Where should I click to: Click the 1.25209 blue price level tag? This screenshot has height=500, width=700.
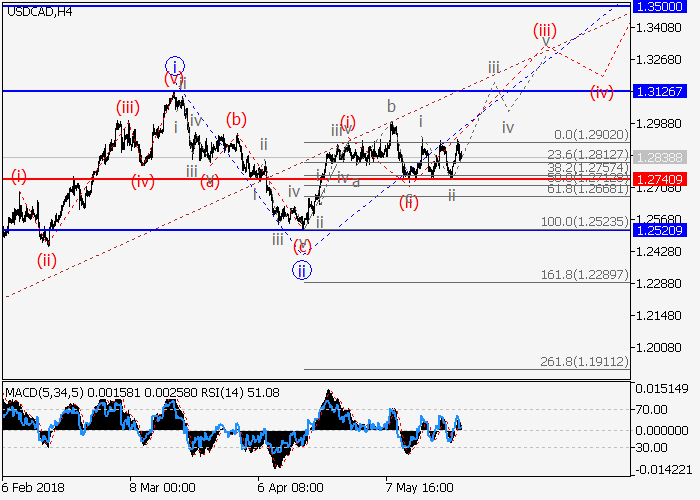663,230
